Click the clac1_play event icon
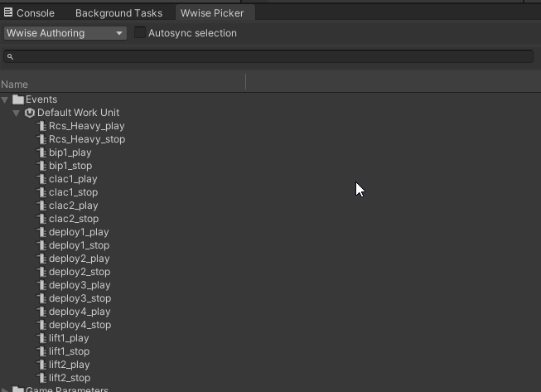 pyautogui.click(x=41, y=179)
